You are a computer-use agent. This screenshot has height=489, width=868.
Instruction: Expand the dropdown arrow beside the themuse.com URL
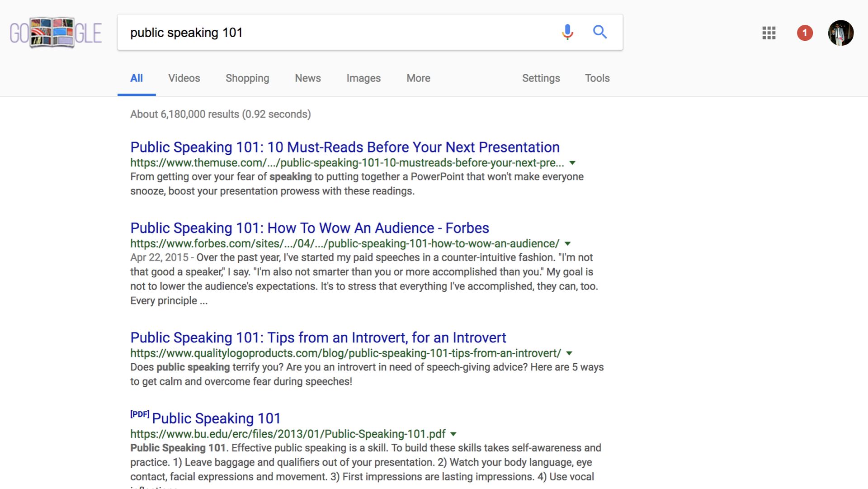(573, 163)
